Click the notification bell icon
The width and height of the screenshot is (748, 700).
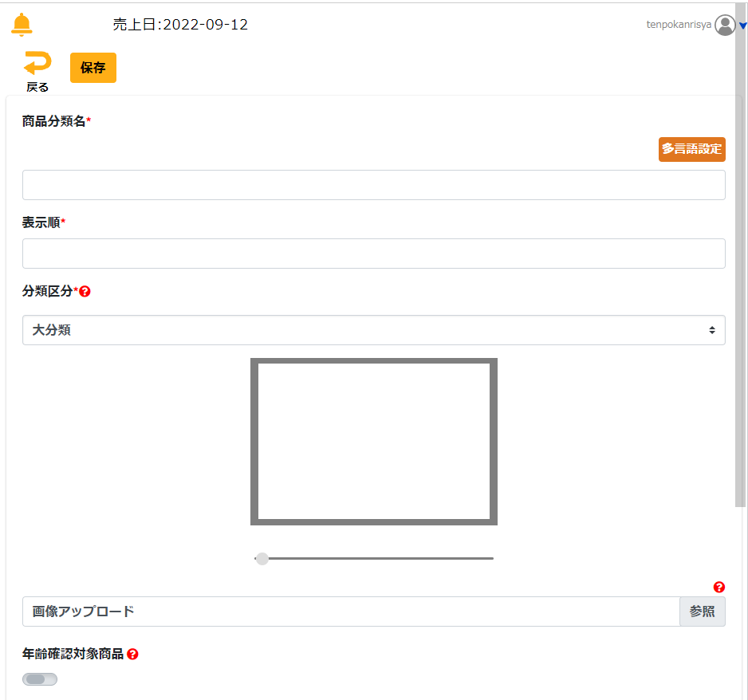pos(22,25)
